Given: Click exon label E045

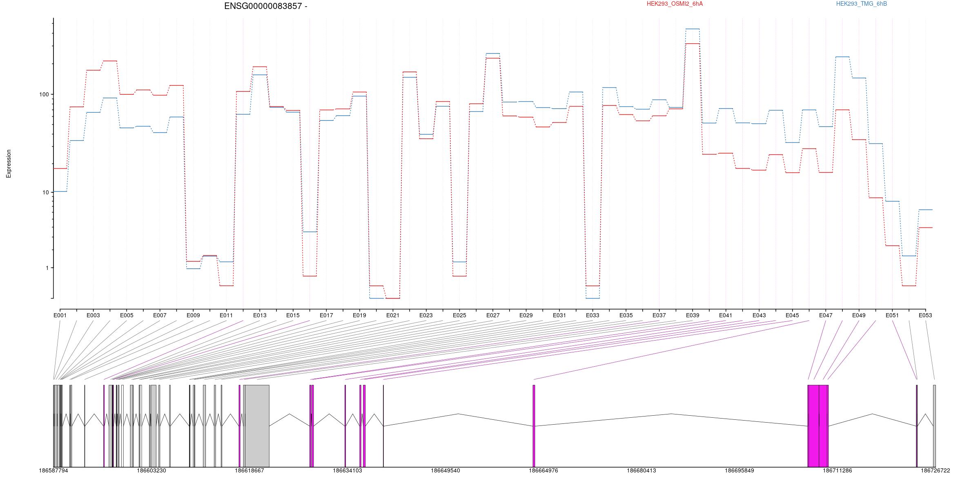Looking at the screenshot, I should 792,315.
